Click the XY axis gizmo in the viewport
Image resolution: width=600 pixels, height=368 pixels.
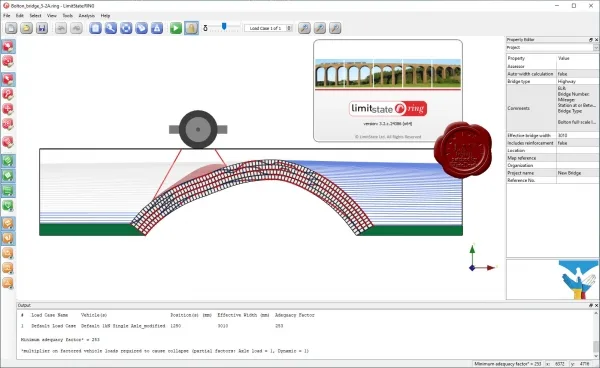coord(482,258)
